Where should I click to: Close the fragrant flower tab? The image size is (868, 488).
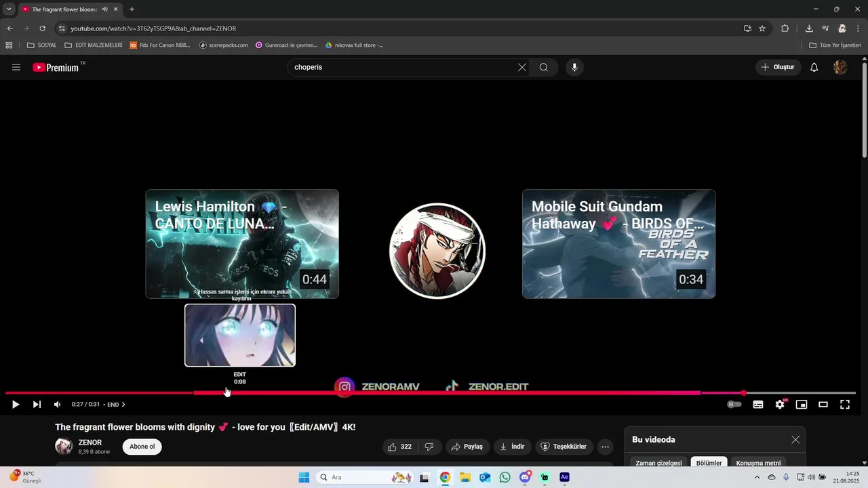coord(116,9)
